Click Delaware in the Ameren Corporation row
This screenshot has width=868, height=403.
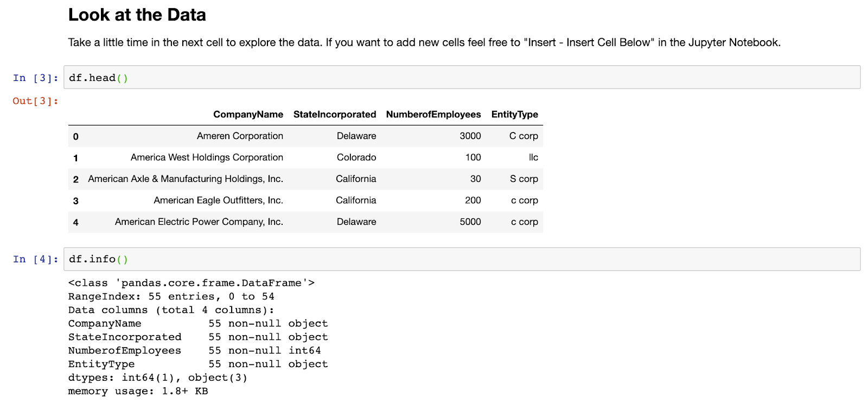point(356,136)
